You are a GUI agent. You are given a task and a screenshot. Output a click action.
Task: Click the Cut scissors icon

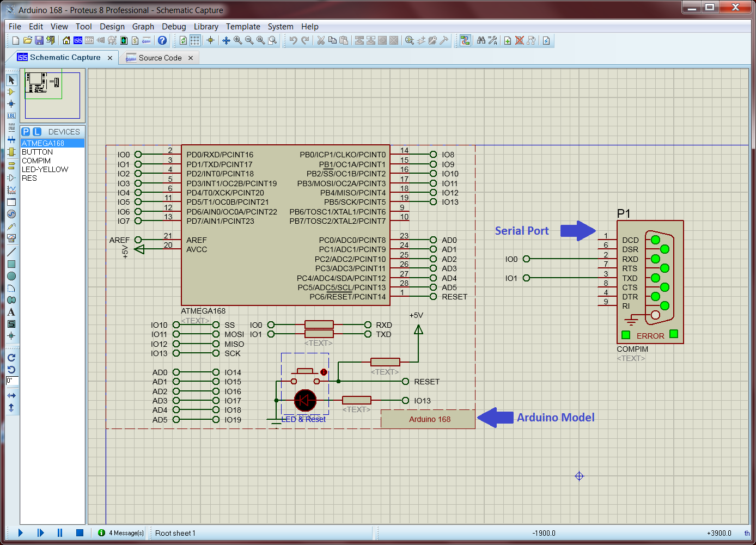(321, 40)
